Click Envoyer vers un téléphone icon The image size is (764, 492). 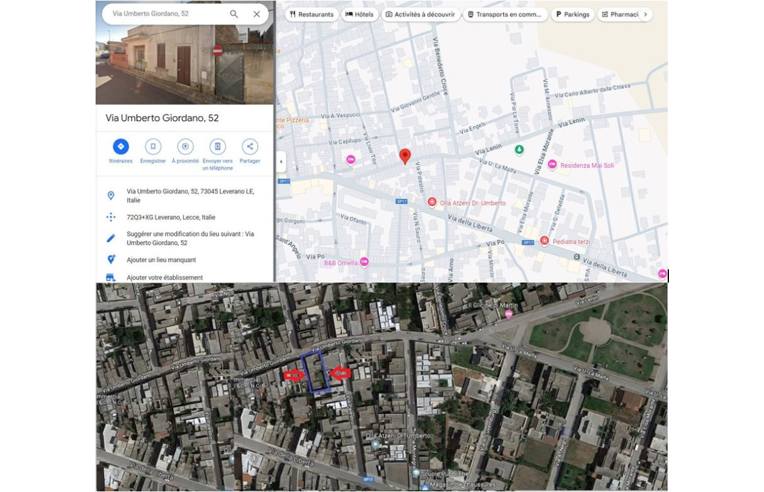click(217, 147)
